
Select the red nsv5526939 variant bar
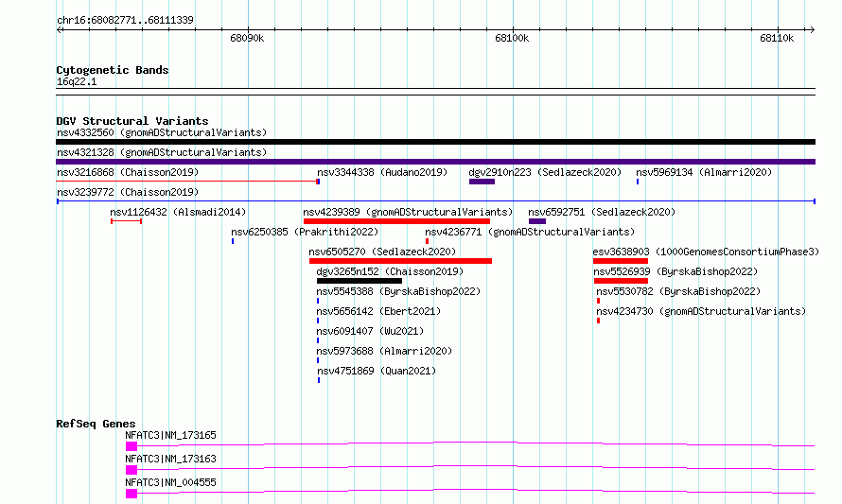(x=621, y=281)
